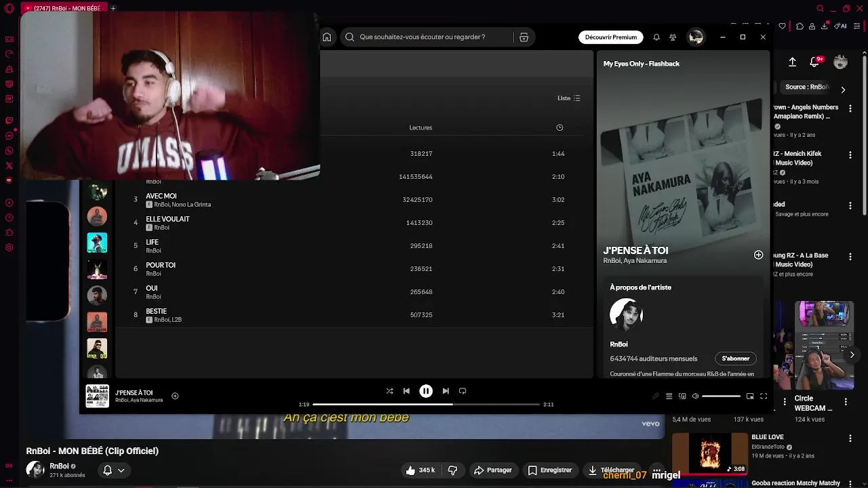Add J'PENSE À TOI to library in side panel

pyautogui.click(x=758, y=255)
